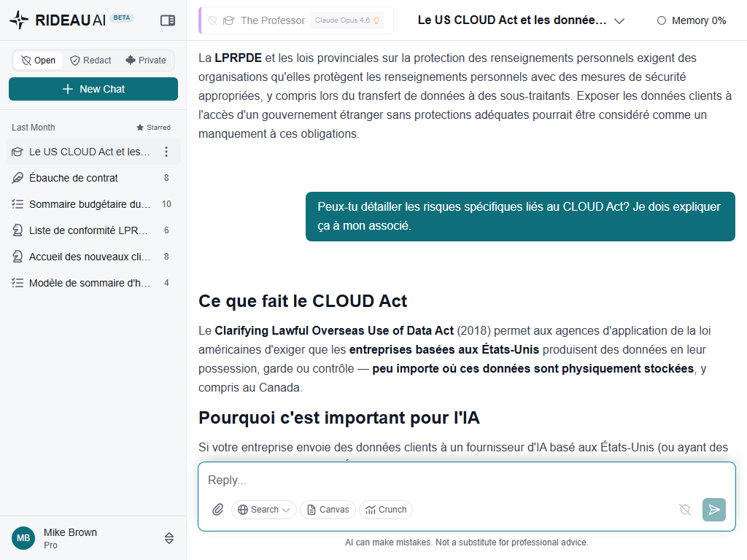Click the header privacy shield-off icon
Screen dimensions: 747x560
pos(212,20)
